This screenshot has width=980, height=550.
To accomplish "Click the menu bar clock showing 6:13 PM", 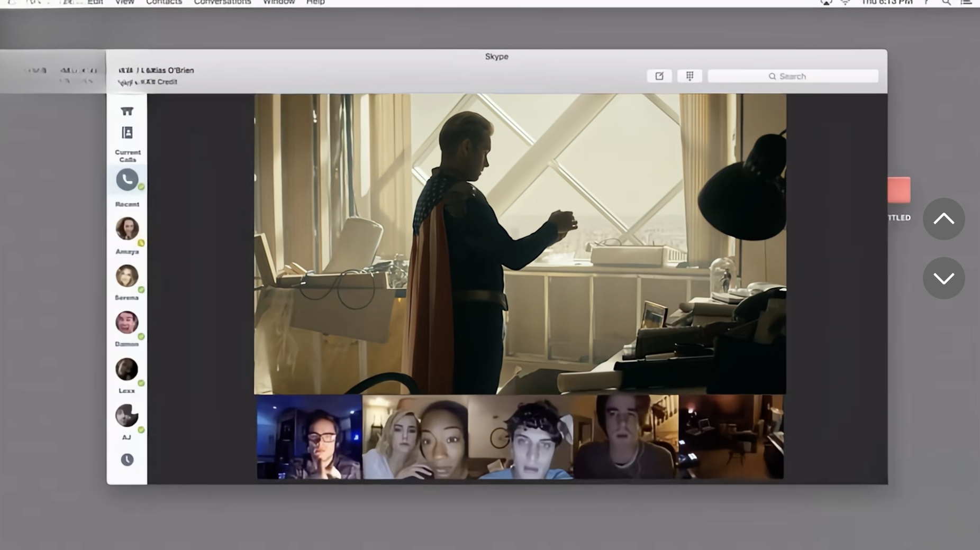I will [887, 2].
